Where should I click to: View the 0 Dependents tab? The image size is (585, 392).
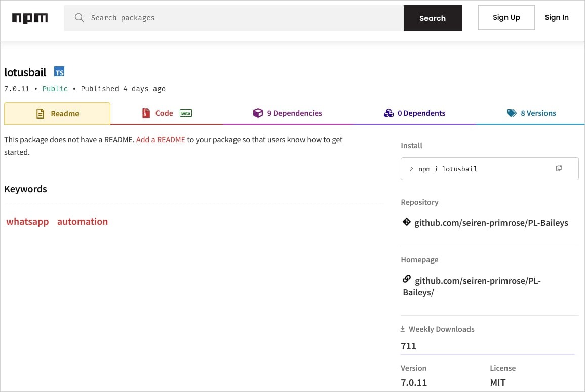click(415, 113)
